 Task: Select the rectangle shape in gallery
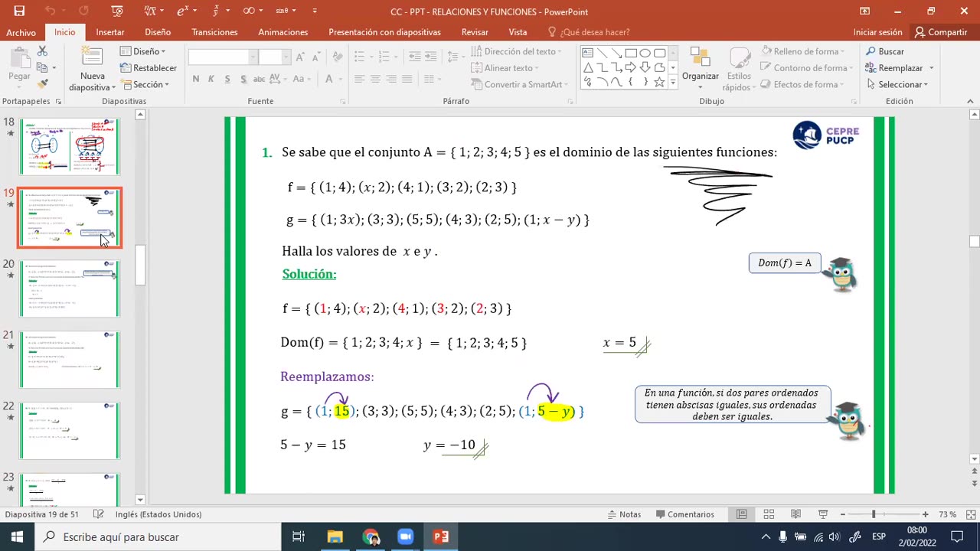[x=631, y=53]
